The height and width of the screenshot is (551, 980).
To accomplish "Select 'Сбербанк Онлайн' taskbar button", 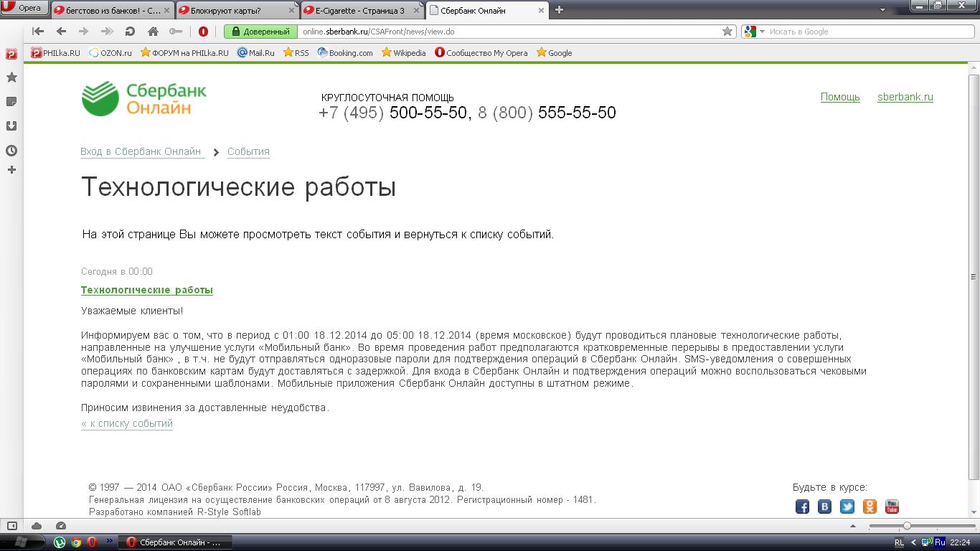I will tap(174, 543).
